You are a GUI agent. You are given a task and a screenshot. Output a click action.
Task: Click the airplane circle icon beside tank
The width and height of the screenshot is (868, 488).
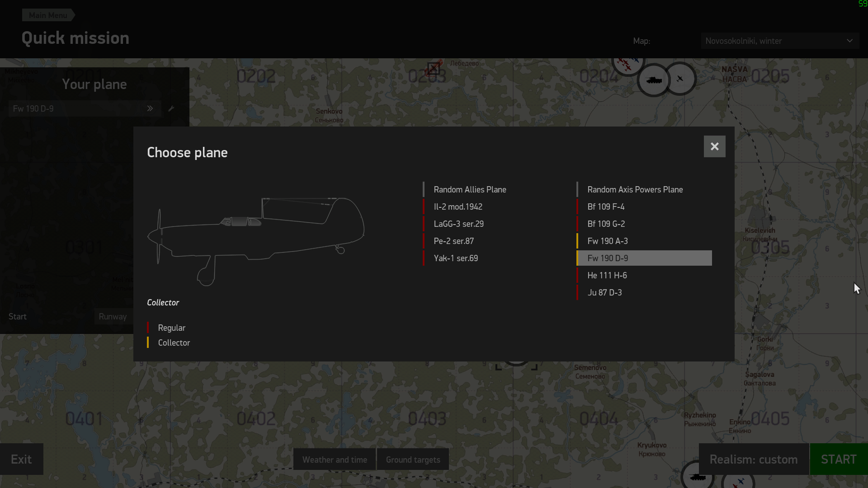point(680,79)
